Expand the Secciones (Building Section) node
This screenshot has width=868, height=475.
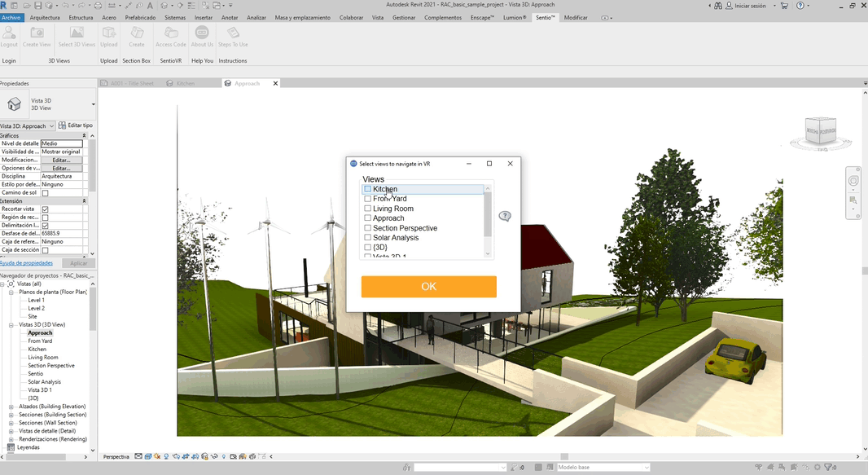click(11, 415)
